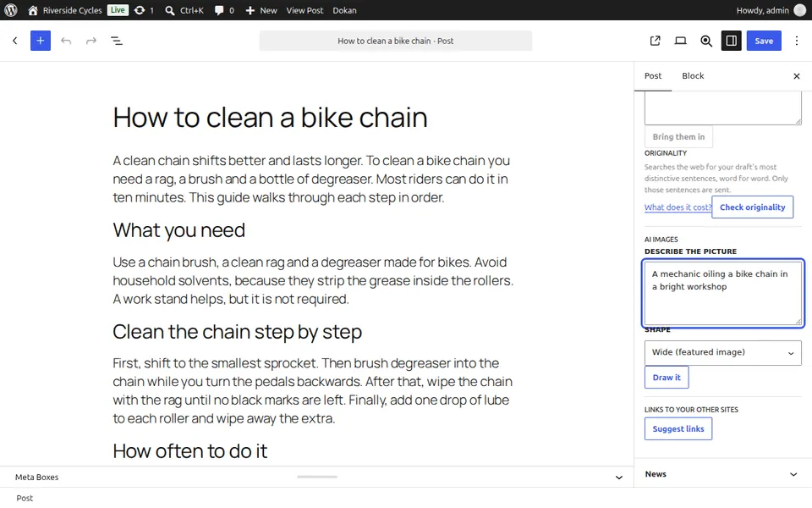The width and height of the screenshot is (812, 508).
Task: Close the settings sidebar
Action: (x=797, y=76)
